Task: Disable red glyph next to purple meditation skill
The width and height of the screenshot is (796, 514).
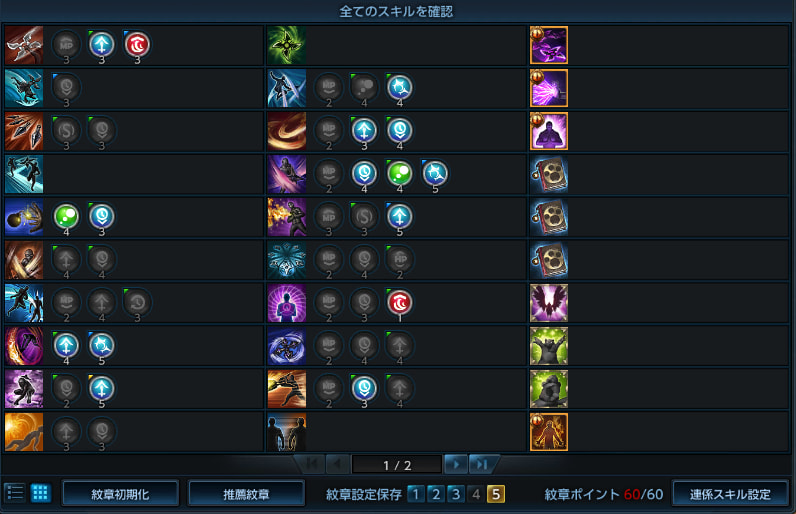Action: pyautogui.click(x=400, y=303)
